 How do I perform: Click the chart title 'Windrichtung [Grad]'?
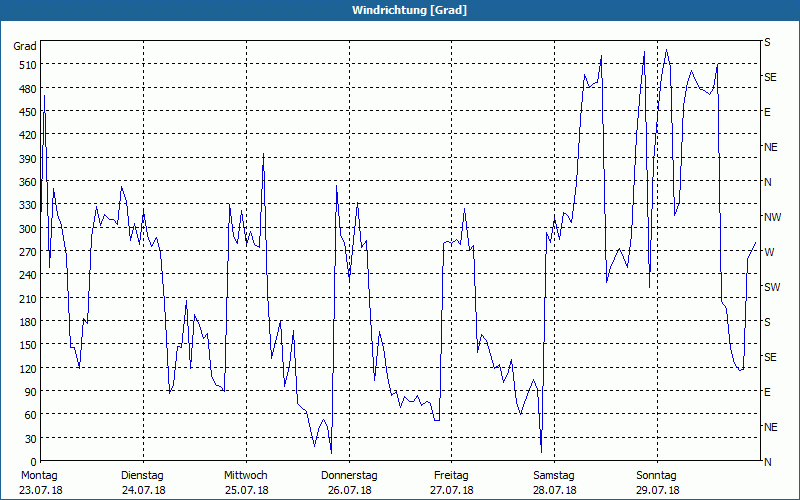409,10
